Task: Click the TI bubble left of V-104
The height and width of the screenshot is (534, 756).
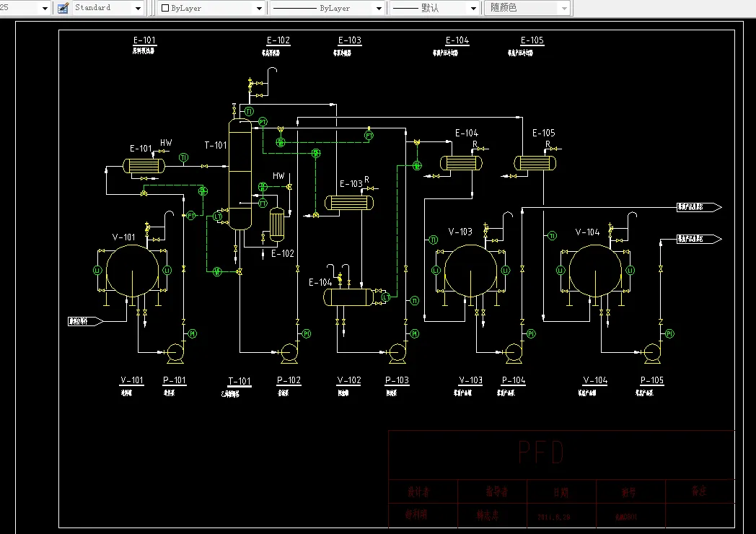Action: [x=552, y=235]
